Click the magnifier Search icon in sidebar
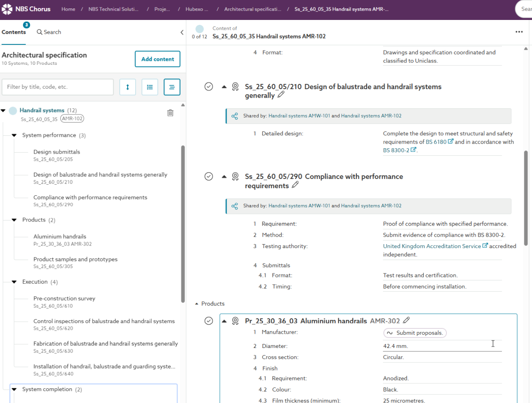Screen dimensions: 532x403 pyautogui.click(x=39, y=32)
